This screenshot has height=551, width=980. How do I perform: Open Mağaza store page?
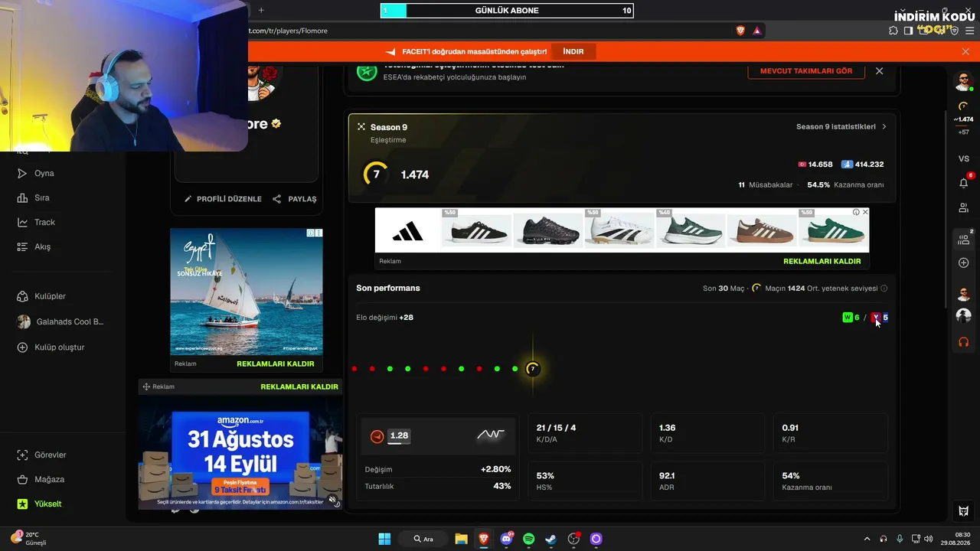[41, 479]
